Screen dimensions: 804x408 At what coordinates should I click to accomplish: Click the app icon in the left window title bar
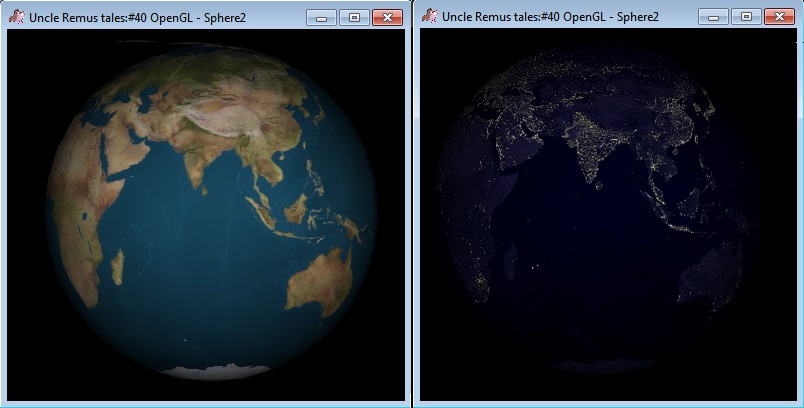[x=16, y=17]
